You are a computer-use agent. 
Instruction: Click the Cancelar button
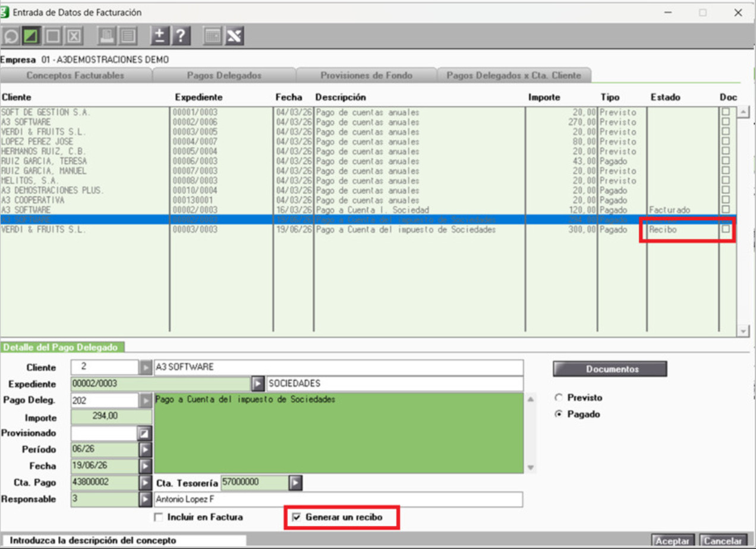723,541
